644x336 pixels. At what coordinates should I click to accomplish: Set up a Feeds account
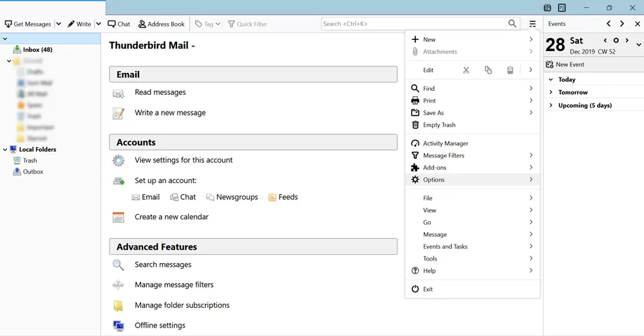click(x=283, y=197)
